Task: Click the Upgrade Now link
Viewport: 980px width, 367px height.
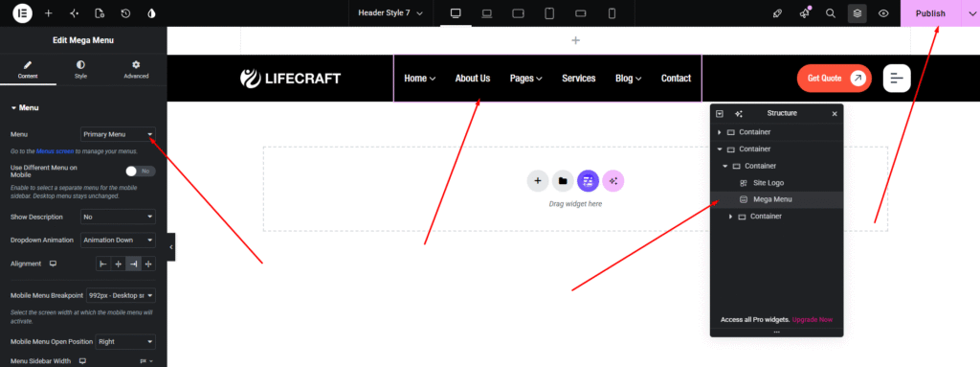Action: (812, 319)
